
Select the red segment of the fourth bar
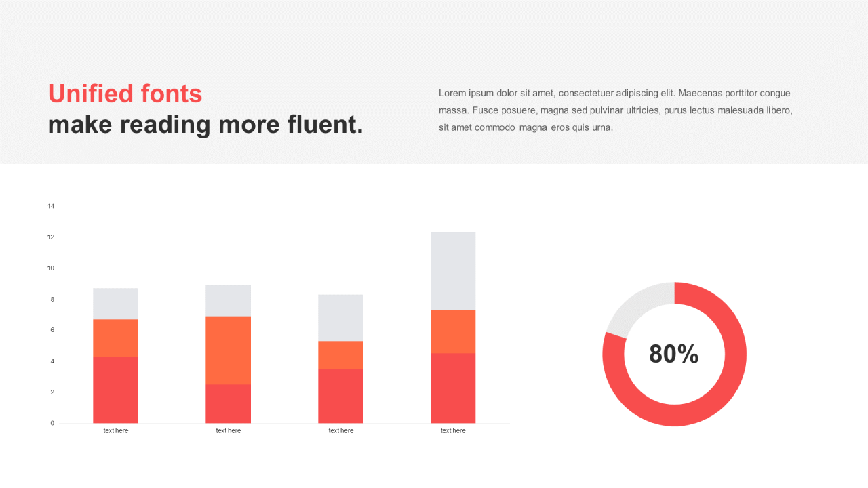point(453,388)
